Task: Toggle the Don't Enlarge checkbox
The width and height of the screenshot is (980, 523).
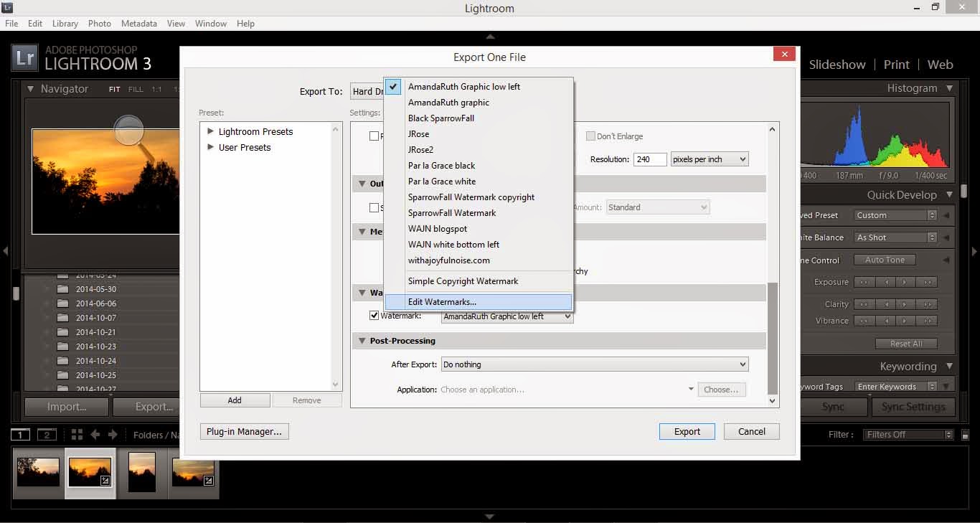Action: point(590,136)
